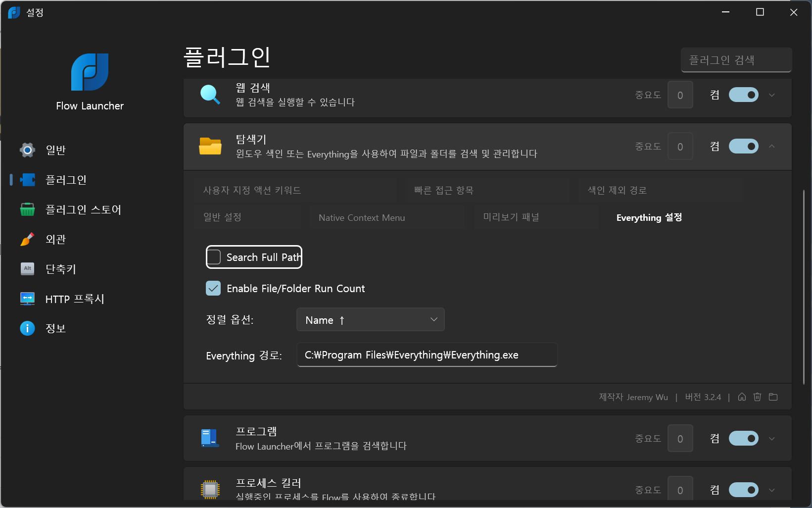Select the 사용자 지정 액션 키워드 tab
The height and width of the screenshot is (508, 812).
click(x=252, y=190)
